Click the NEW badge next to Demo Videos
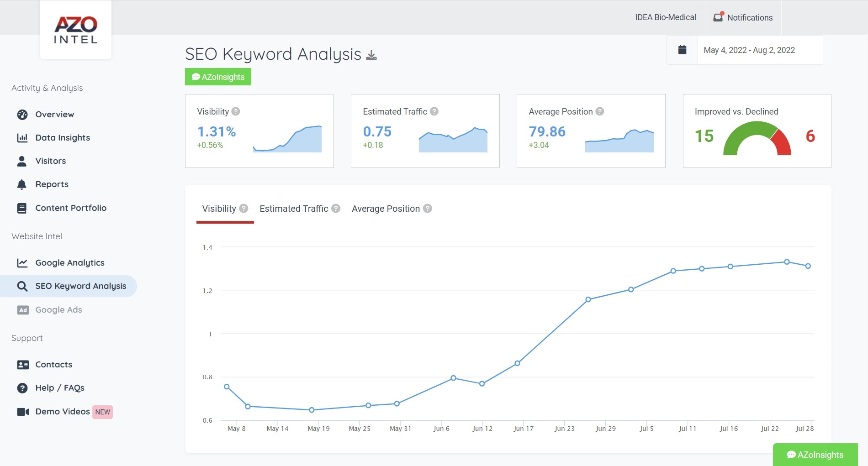 (x=103, y=412)
